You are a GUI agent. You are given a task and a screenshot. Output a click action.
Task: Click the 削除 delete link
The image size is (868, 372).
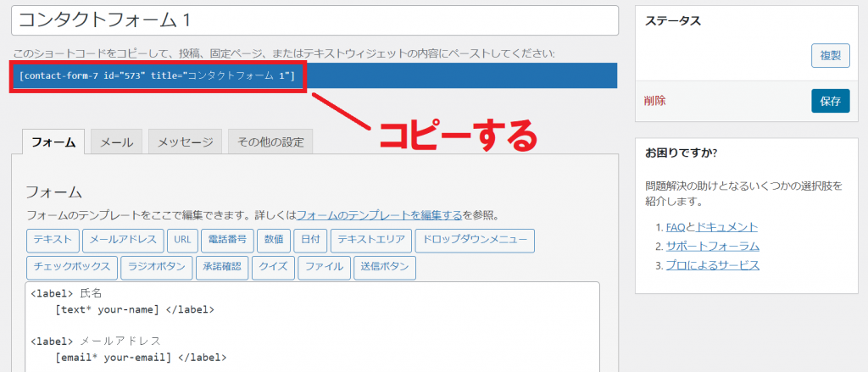[655, 101]
